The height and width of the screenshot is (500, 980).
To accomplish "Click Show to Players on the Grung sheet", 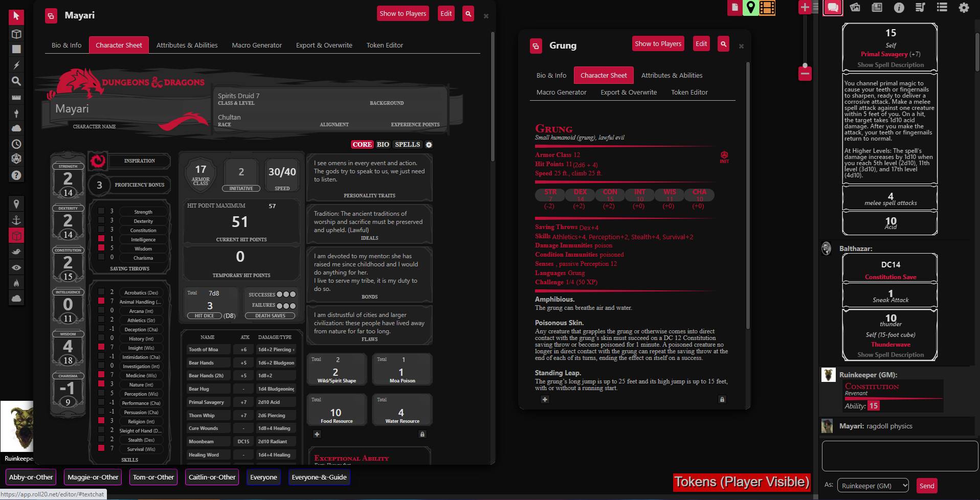I will [x=658, y=43].
